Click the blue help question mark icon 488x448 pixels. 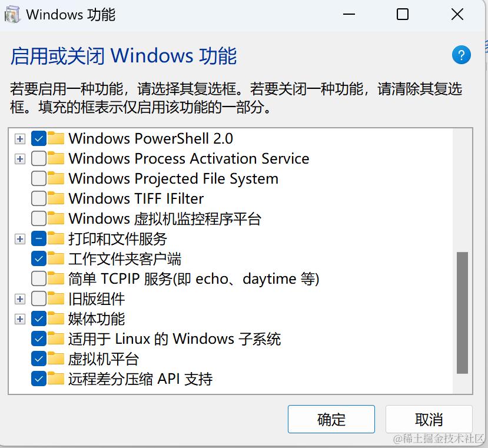coord(461,55)
